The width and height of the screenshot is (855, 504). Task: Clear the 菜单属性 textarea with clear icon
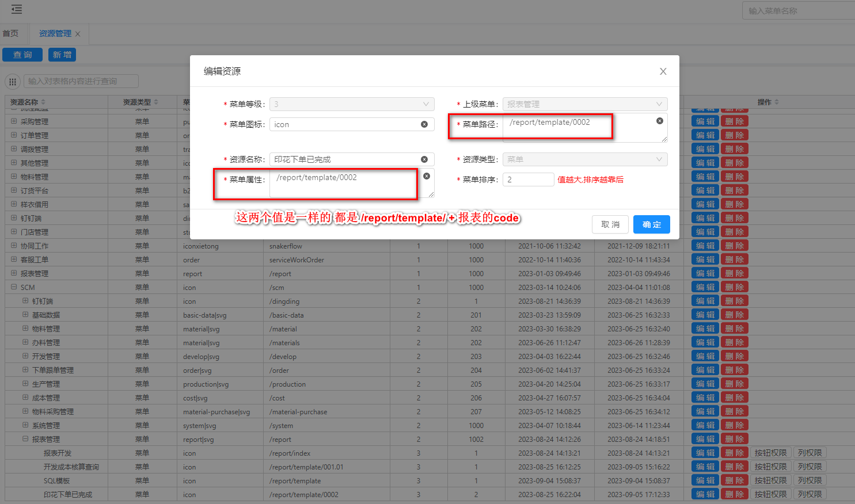pos(427,176)
